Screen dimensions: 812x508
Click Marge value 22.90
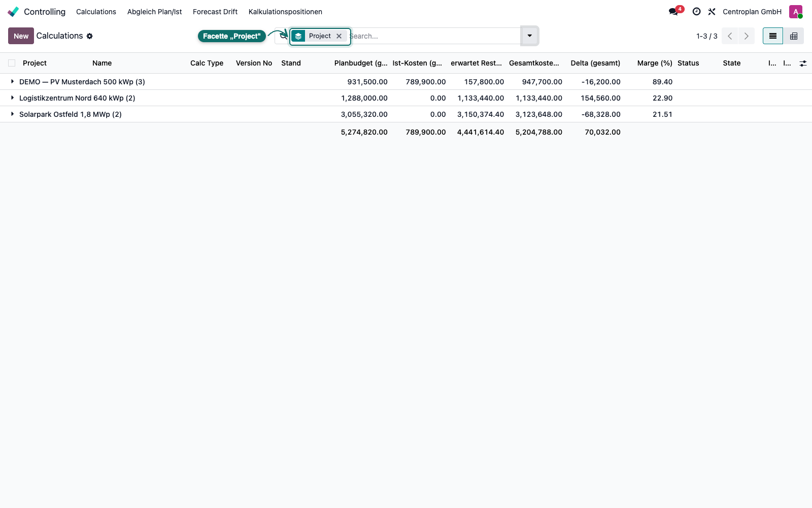pyautogui.click(x=662, y=98)
